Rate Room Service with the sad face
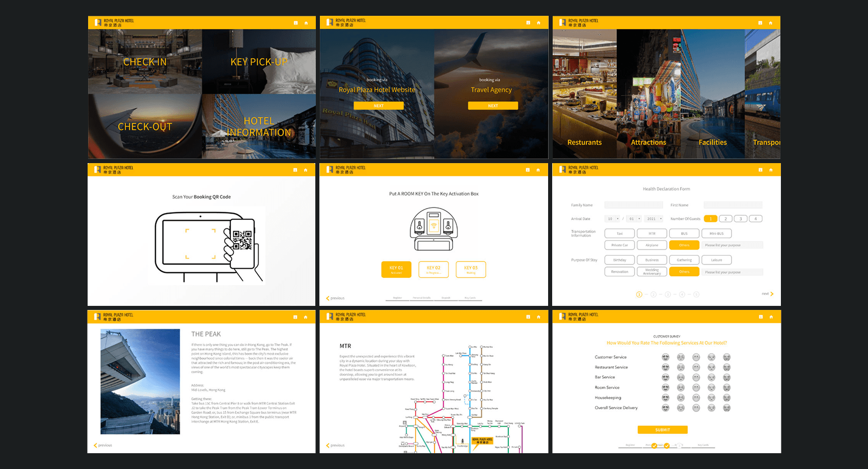 pyautogui.click(x=711, y=387)
